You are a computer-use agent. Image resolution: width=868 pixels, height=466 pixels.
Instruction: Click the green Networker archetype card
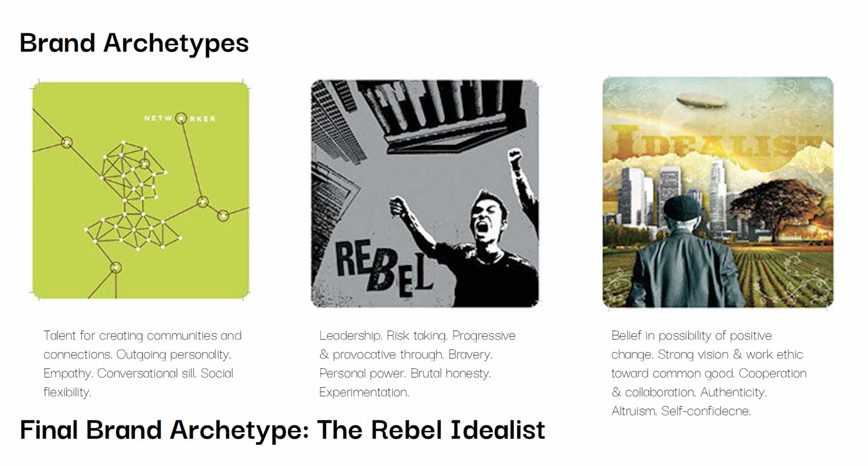pyautogui.click(x=141, y=190)
